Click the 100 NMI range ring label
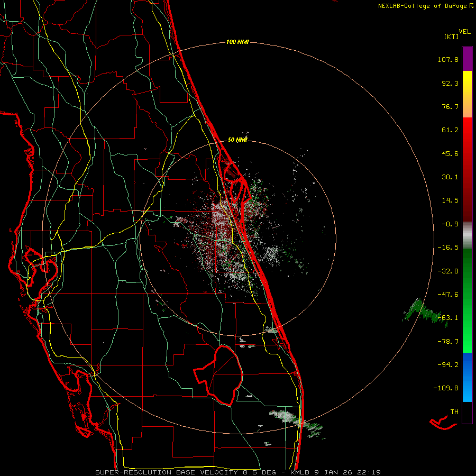Viewport: 476px width, 476px height. [x=237, y=42]
